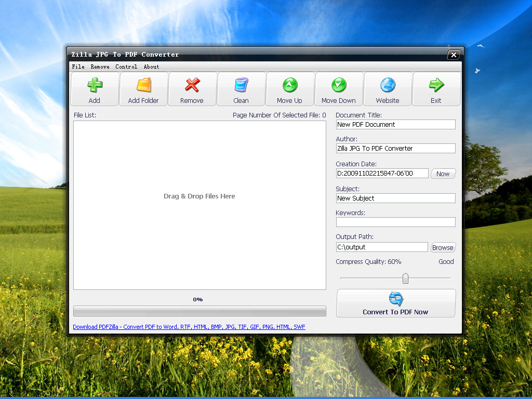Open the Remove menu
The width and height of the screenshot is (532, 399).
100,66
